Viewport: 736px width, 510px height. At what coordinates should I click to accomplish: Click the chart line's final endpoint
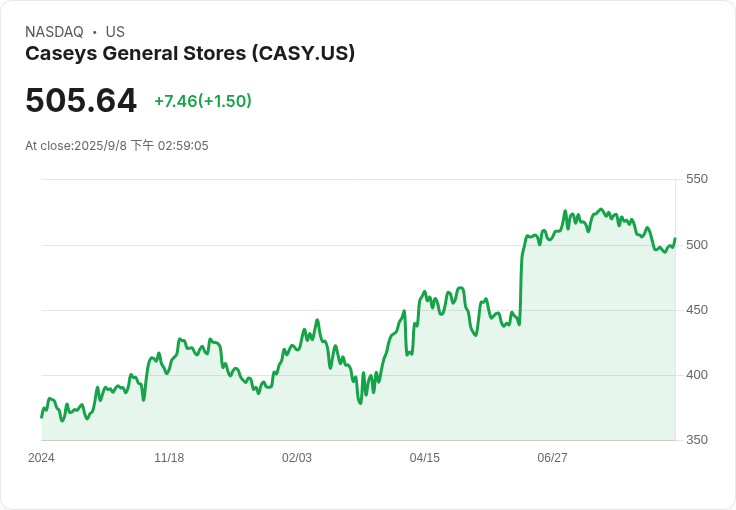point(675,239)
